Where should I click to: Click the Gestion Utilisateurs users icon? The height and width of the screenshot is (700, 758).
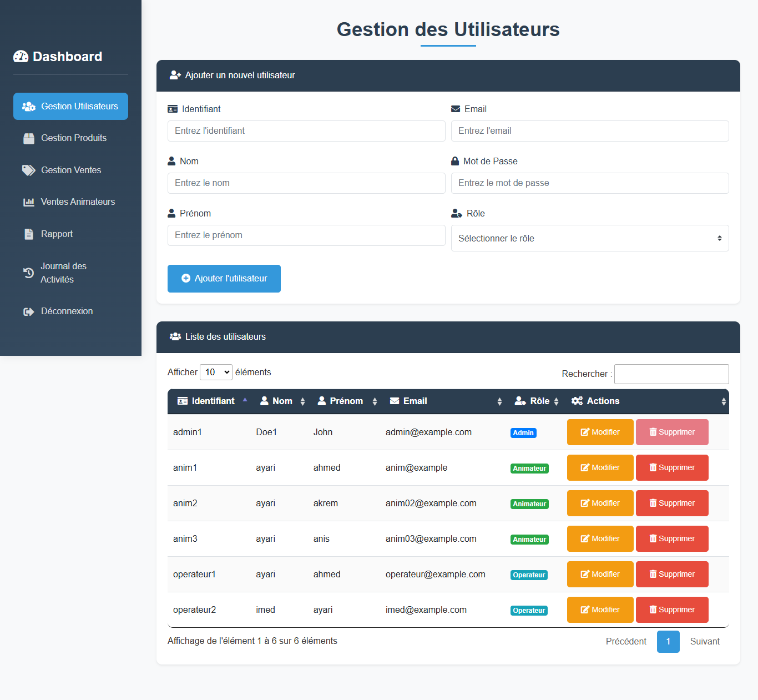point(29,107)
